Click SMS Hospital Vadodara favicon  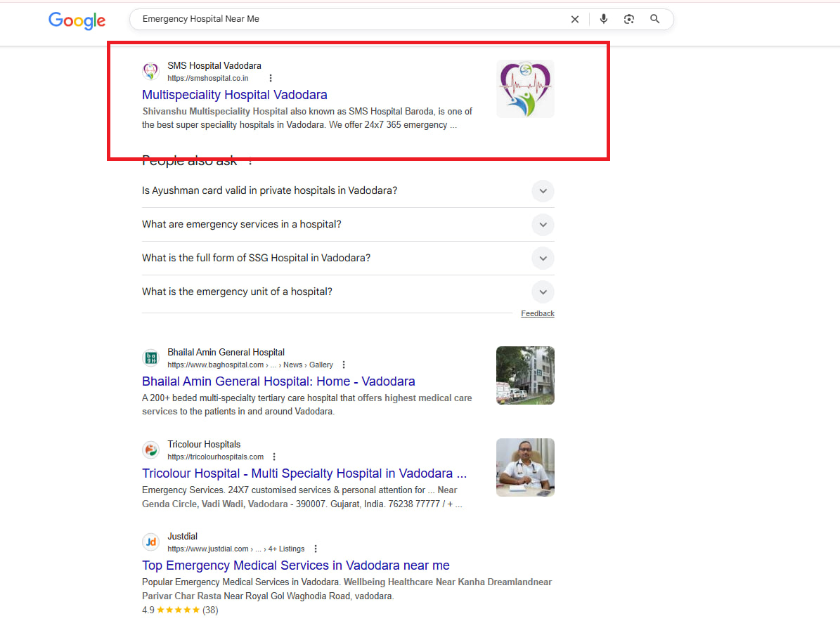coord(151,71)
